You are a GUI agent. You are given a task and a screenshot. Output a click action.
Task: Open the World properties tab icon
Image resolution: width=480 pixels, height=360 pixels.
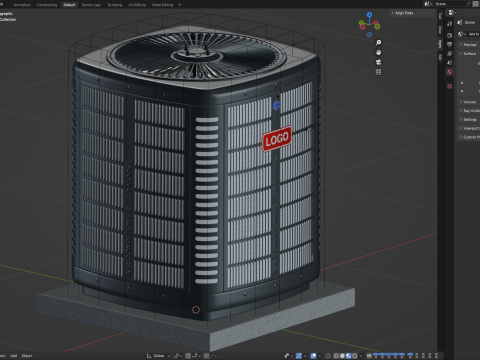click(450, 72)
